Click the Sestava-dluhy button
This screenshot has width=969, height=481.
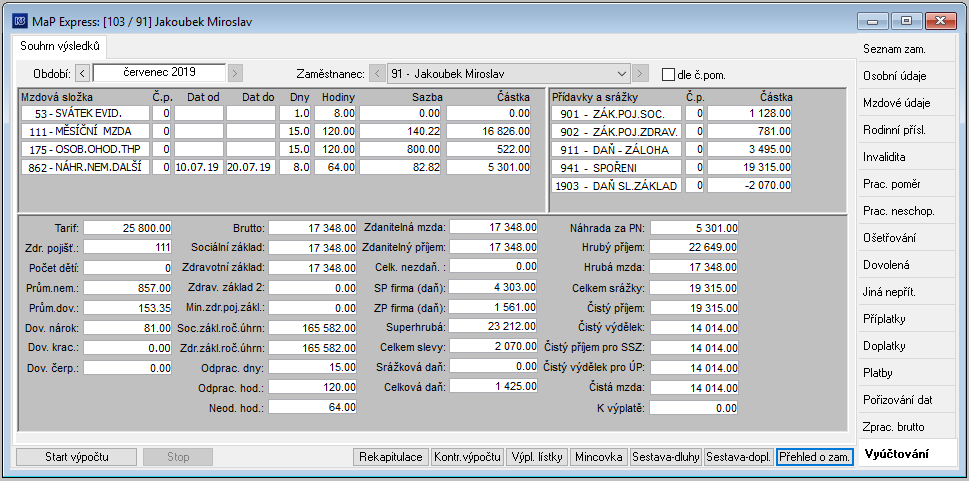(666, 457)
